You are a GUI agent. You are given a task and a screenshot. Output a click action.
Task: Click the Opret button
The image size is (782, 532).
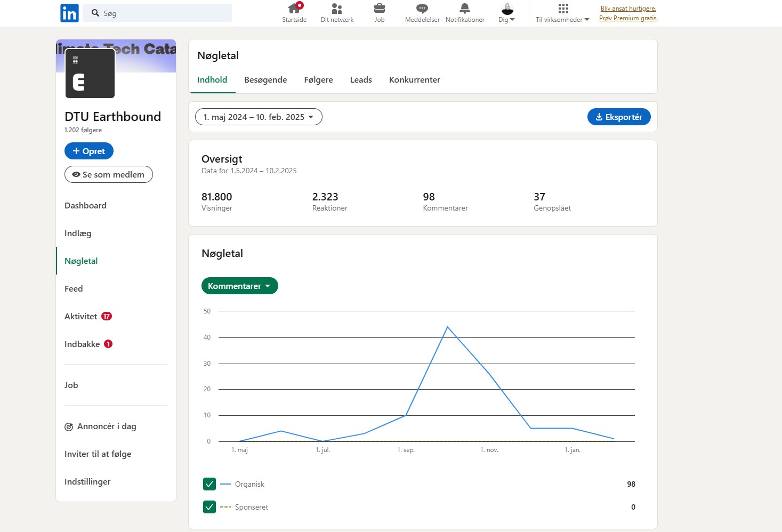tap(89, 151)
